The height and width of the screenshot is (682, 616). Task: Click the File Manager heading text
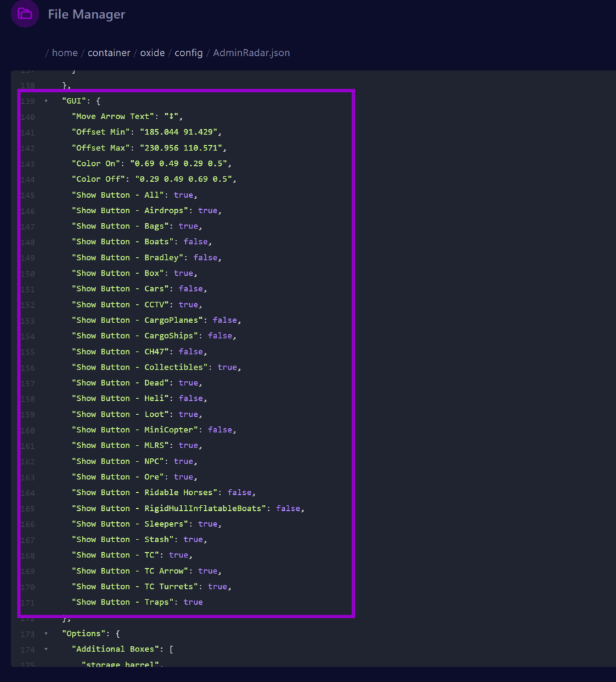point(87,15)
